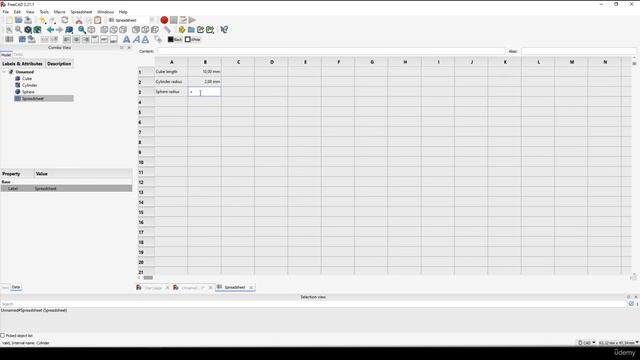Select Cube in the model tree
Image resolution: width=640 pixels, height=360 pixels.
[x=27, y=78]
